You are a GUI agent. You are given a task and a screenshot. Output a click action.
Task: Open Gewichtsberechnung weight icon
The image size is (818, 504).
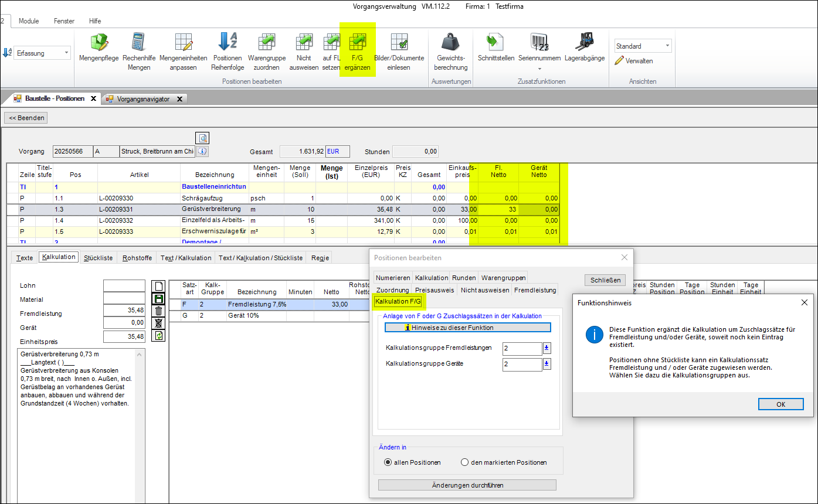tap(450, 43)
